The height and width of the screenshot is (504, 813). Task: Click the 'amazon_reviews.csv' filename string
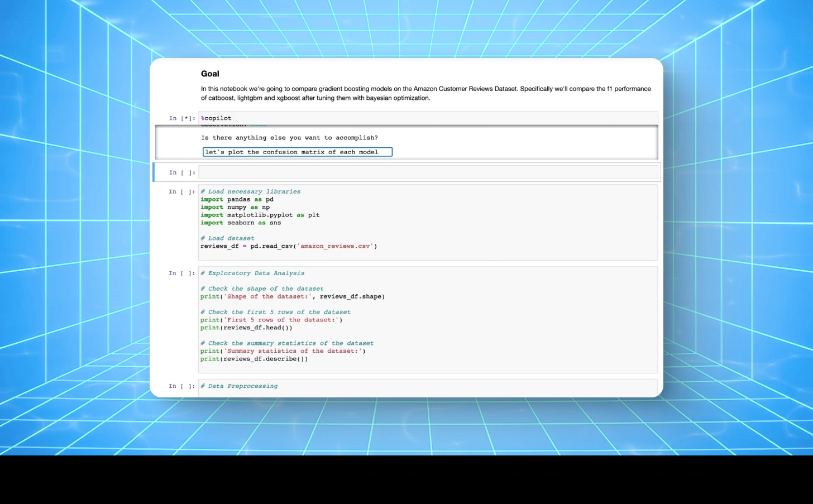[x=335, y=246]
